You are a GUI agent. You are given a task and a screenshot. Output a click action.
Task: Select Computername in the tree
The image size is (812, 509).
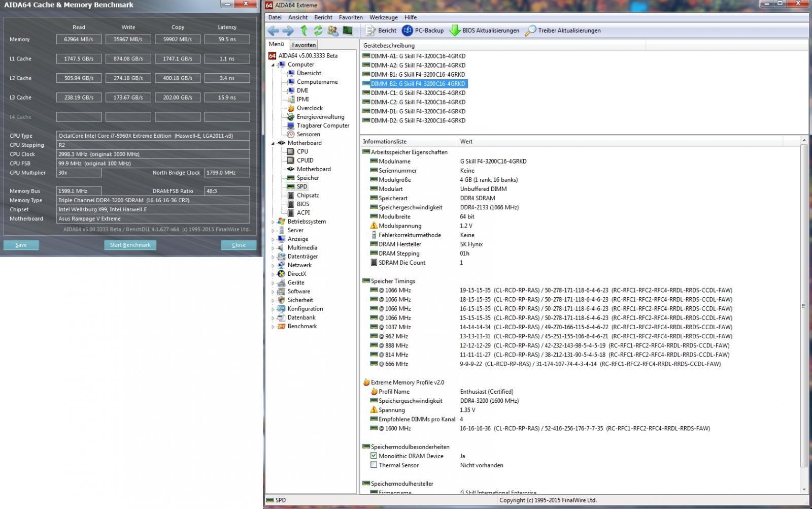312,82
